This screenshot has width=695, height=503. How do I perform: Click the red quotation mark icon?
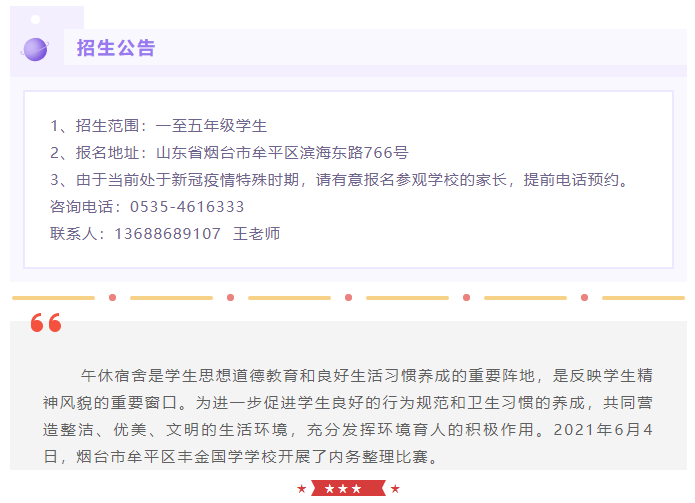click(46, 323)
